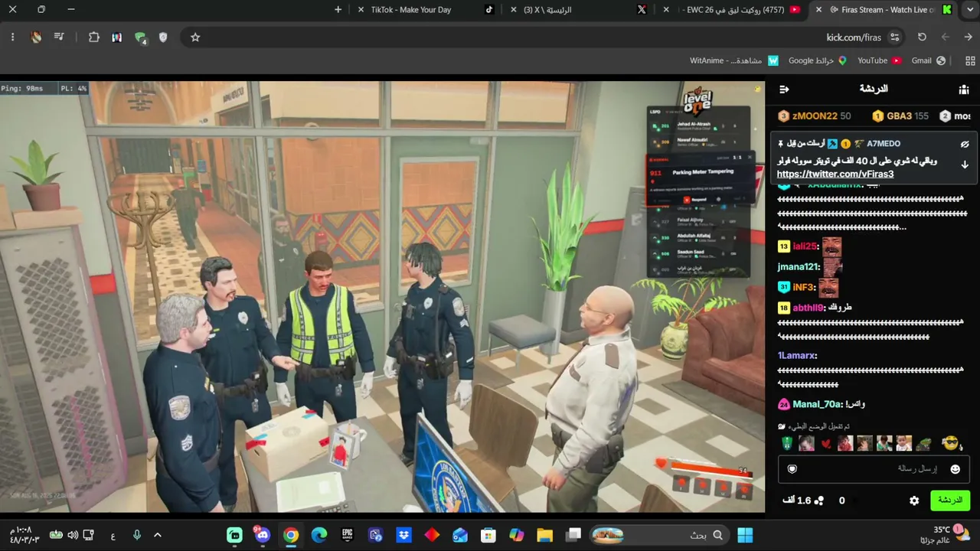Open the YouTube bookmark

click(879, 60)
